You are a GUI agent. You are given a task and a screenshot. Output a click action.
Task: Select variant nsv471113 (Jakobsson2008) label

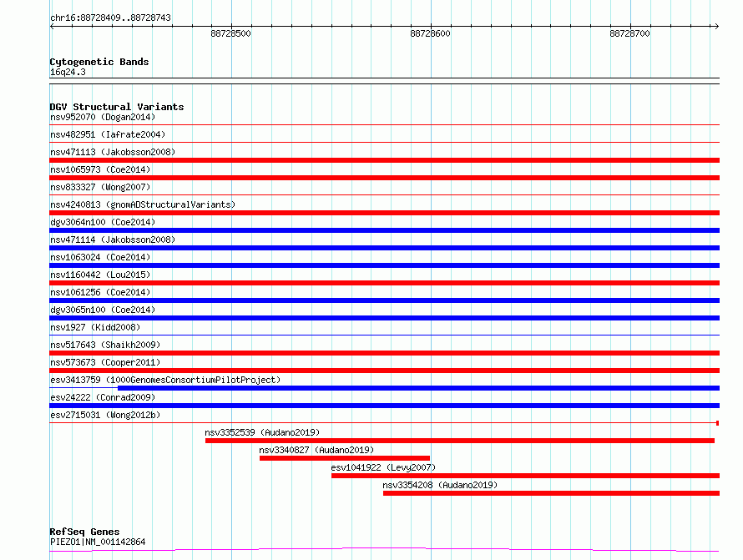[113, 152]
